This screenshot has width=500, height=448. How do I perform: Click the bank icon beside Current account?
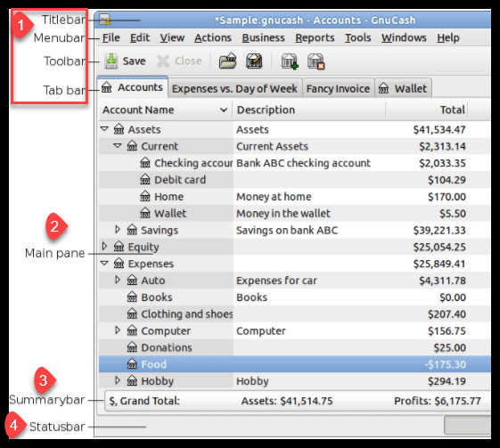(132, 146)
